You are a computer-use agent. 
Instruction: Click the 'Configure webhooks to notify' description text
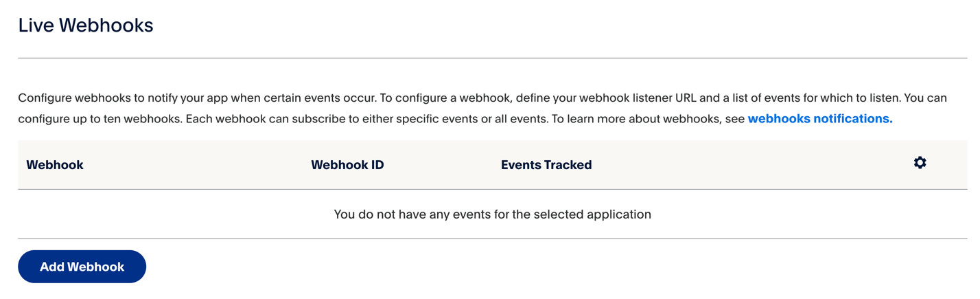[x=482, y=109]
